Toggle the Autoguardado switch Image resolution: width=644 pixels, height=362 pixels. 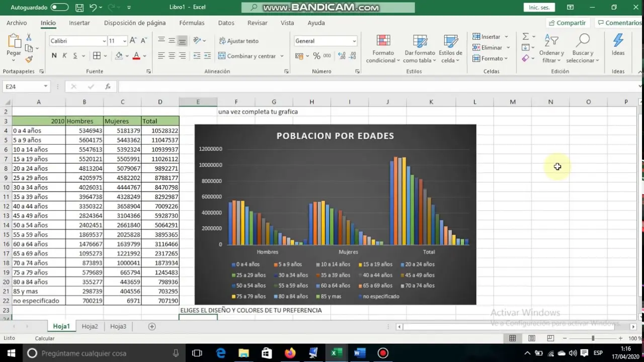[x=59, y=8]
